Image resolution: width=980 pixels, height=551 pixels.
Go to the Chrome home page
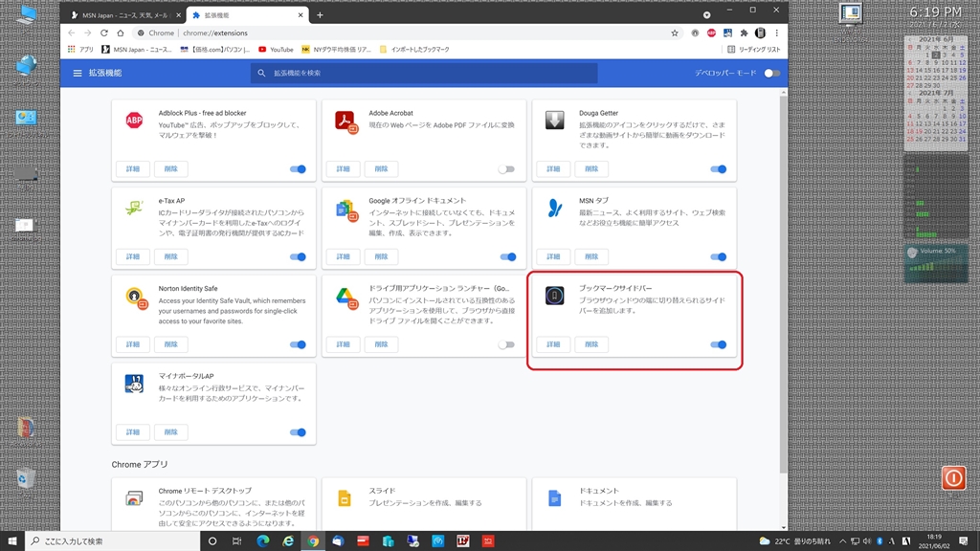(x=120, y=33)
